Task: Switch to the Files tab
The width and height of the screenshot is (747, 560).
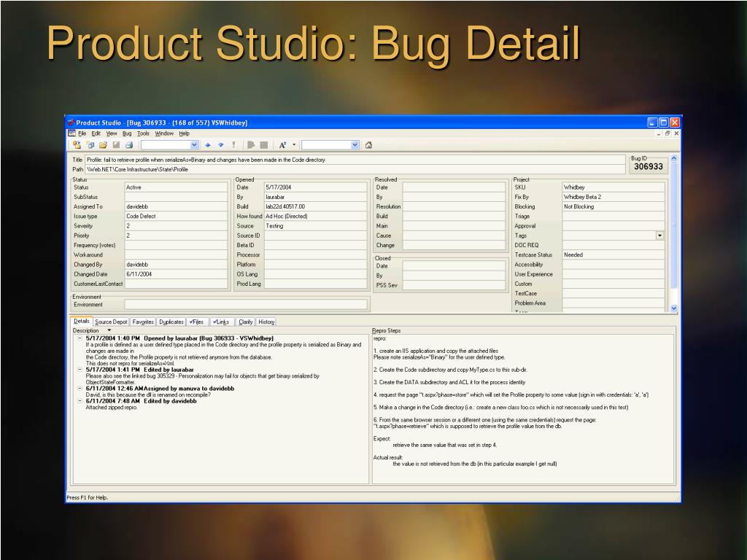Action: click(196, 322)
